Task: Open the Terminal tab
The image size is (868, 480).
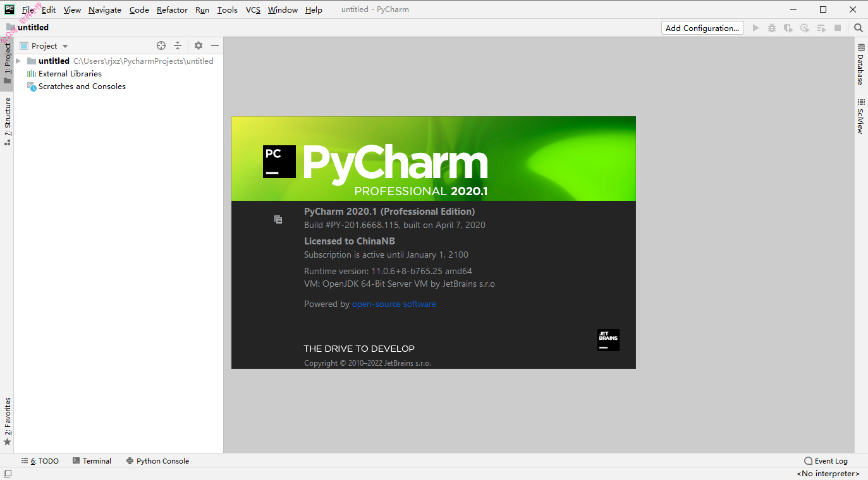Action: pyautogui.click(x=92, y=461)
